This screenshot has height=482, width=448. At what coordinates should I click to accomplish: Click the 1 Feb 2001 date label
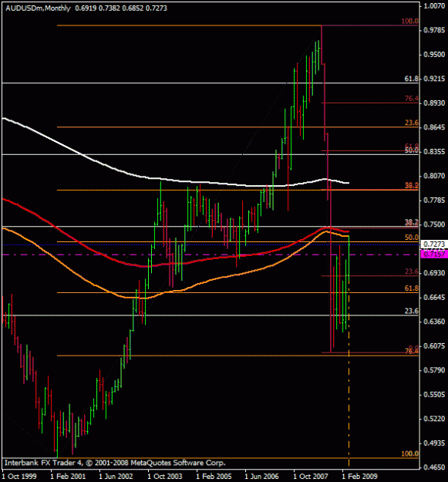(x=68, y=476)
